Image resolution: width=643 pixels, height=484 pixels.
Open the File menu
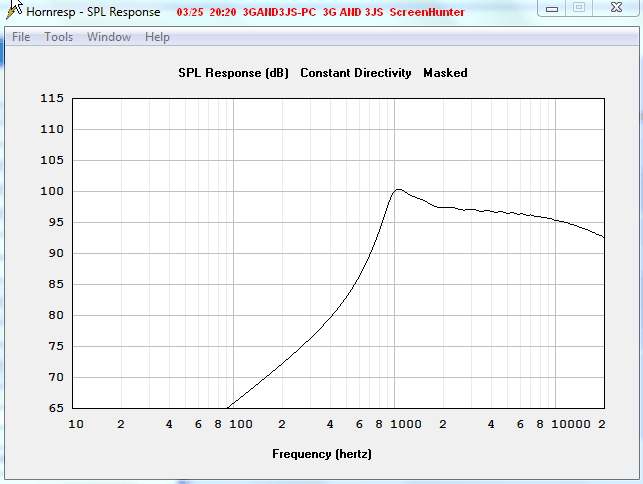pyautogui.click(x=21, y=37)
